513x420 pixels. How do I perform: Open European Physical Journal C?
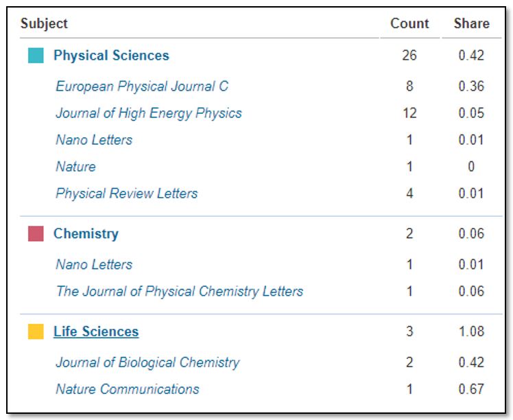(142, 86)
